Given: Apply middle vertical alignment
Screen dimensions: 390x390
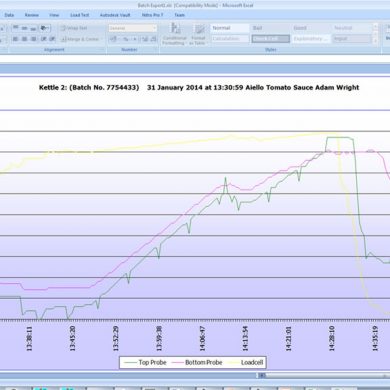Looking at the screenshot, I should coord(24,28).
